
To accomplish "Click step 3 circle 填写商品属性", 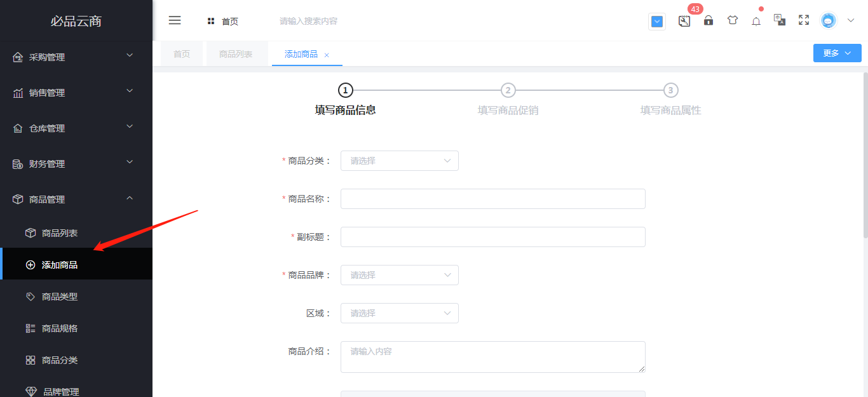I will click(671, 90).
